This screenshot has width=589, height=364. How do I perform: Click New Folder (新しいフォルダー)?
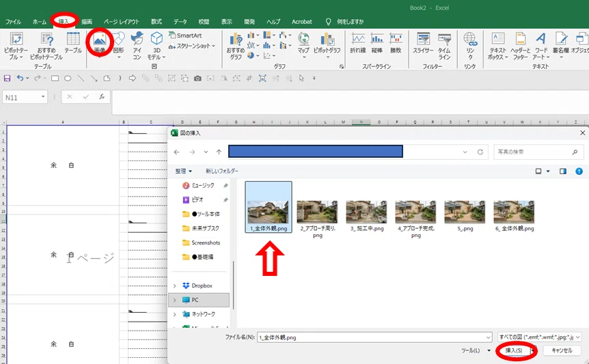click(x=222, y=171)
